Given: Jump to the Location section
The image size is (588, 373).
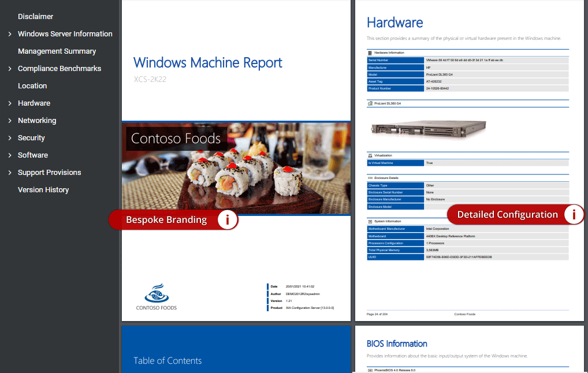Looking at the screenshot, I should click(32, 86).
